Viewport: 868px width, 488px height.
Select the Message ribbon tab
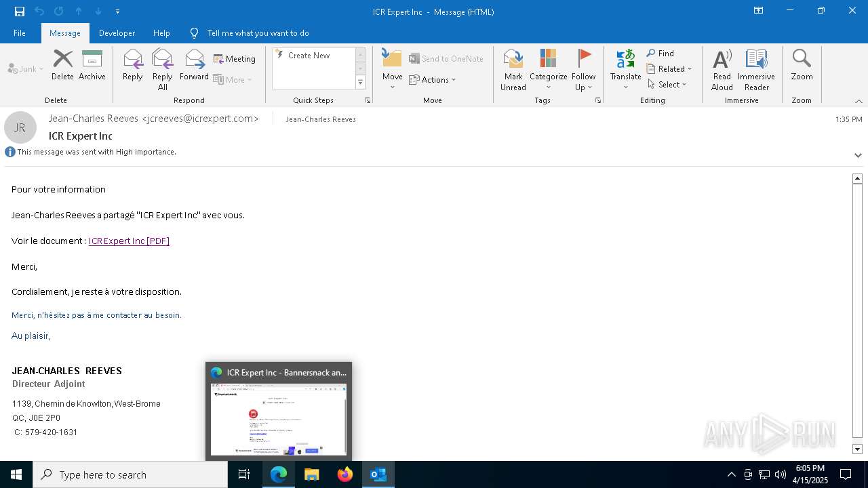coord(65,33)
